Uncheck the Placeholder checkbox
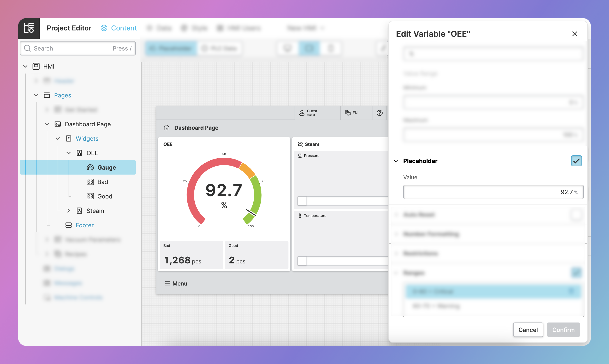 (576, 161)
